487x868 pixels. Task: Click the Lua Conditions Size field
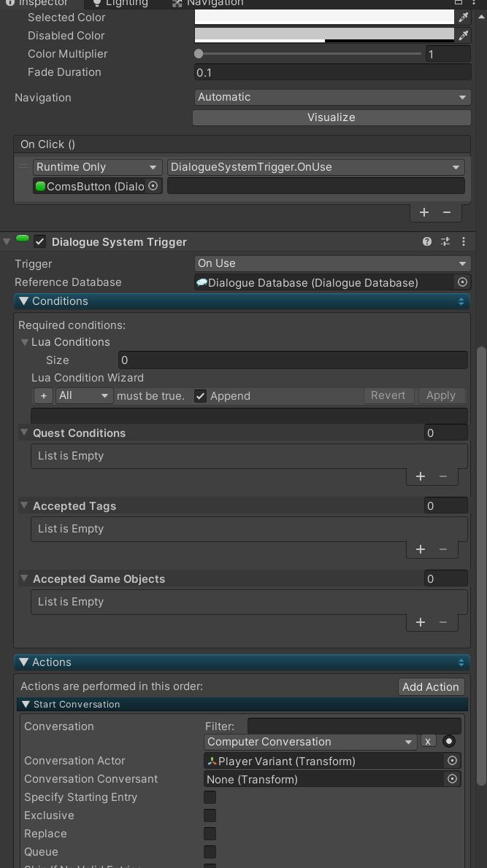[x=293, y=360]
